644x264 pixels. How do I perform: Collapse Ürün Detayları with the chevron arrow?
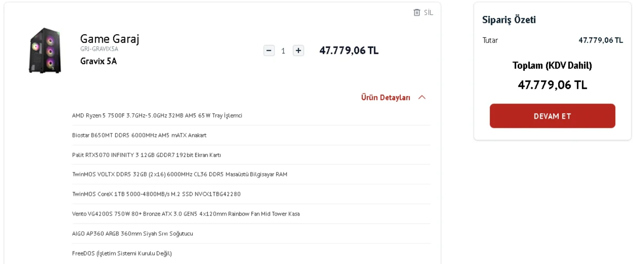pyautogui.click(x=422, y=97)
